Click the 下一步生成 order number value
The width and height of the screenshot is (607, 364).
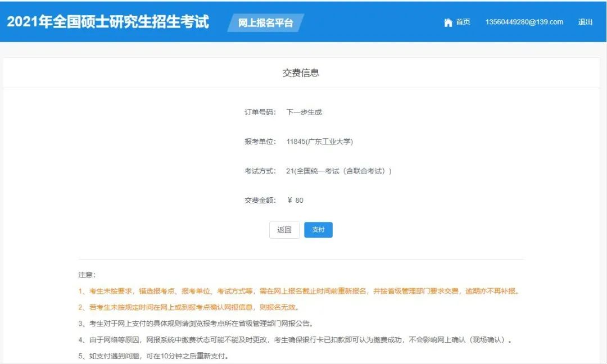pos(304,112)
